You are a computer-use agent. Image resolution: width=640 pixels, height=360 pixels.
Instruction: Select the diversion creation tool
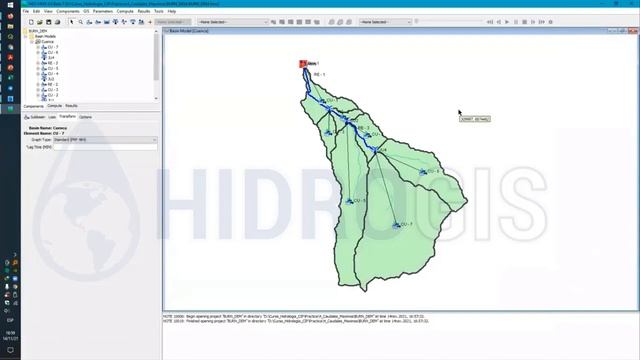point(124,22)
